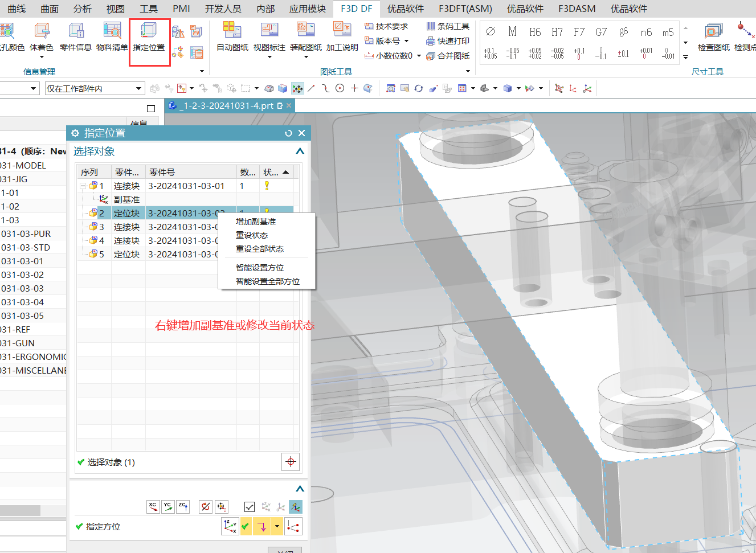This screenshot has width=756, height=553.
Task: Click the point-constructor icon by 指定方位
Action: [x=293, y=526]
